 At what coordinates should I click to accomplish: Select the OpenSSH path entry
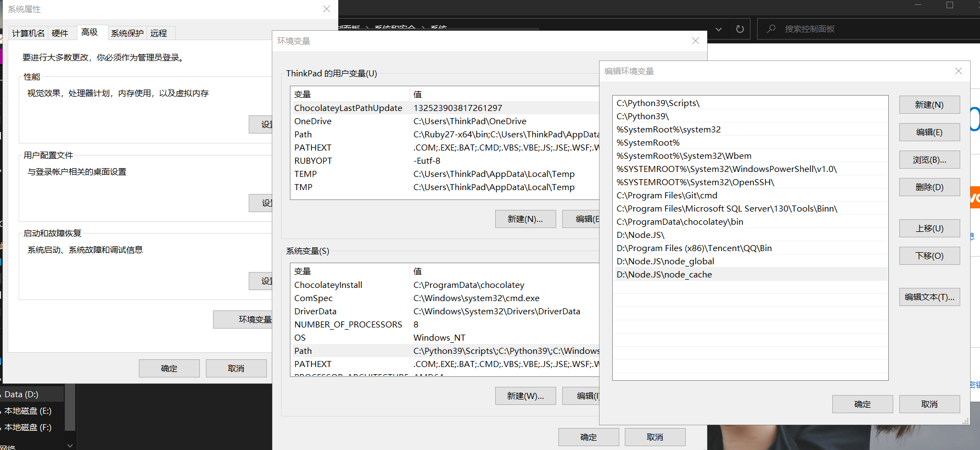[x=750, y=182]
